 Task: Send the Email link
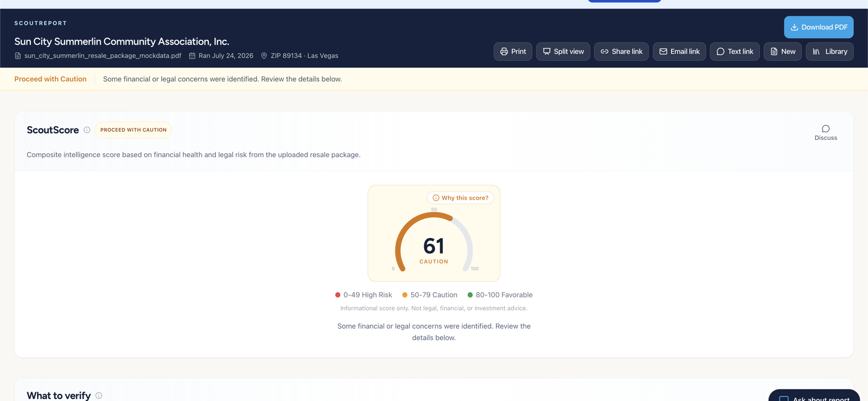679,51
